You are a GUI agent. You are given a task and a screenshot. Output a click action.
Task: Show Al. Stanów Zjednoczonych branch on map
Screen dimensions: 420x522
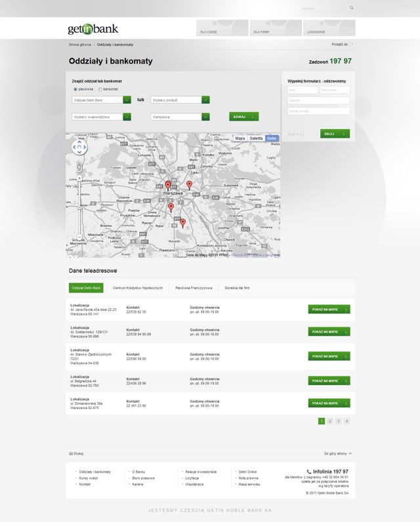(x=329, y=356)
